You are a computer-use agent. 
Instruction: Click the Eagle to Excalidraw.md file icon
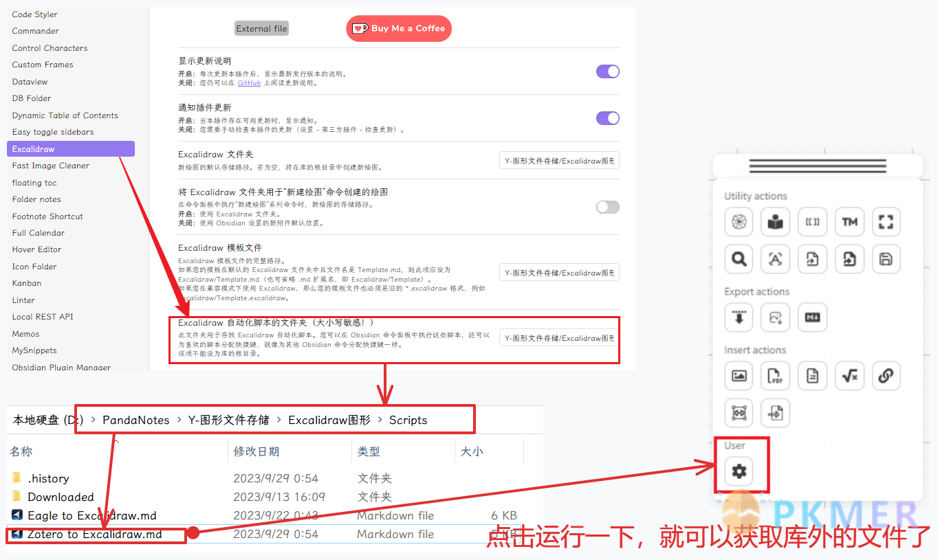pos(17,515)
